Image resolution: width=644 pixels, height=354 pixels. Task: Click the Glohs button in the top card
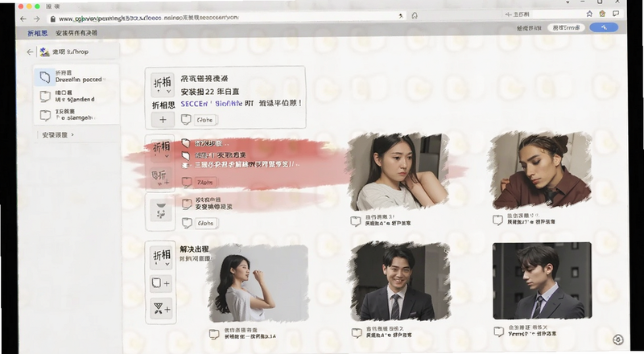click(205, 120)
